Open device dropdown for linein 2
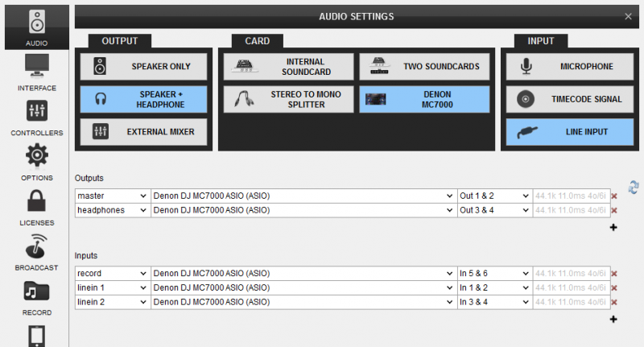The height and width of the screenshot is (347, 644). point(304,302)
